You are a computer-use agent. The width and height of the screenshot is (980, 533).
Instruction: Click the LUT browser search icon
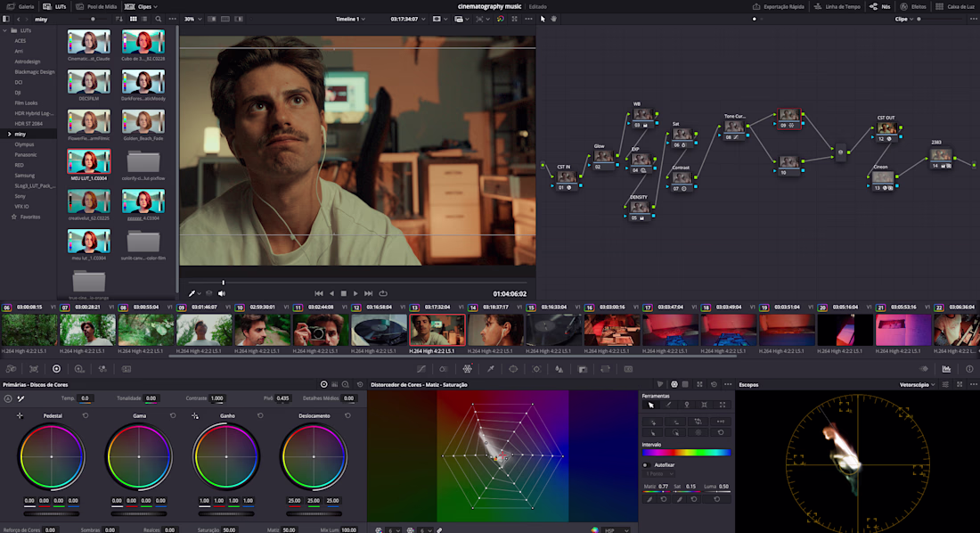pos(158,20)
